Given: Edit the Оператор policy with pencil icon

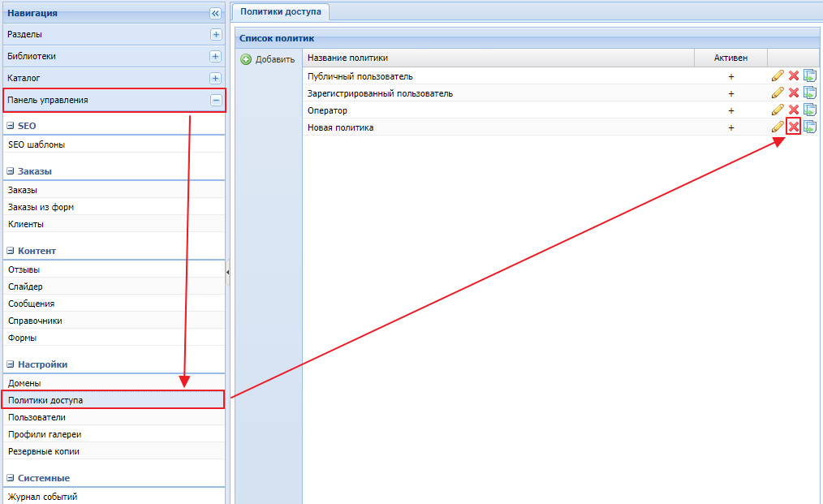Looking at the screenshot, I should point(778,110).
